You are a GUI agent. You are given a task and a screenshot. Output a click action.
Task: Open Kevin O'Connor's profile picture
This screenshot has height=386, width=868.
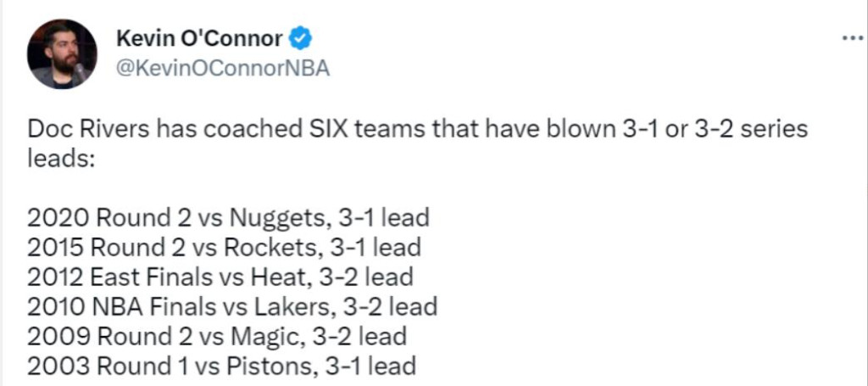[x=62, y=53]
